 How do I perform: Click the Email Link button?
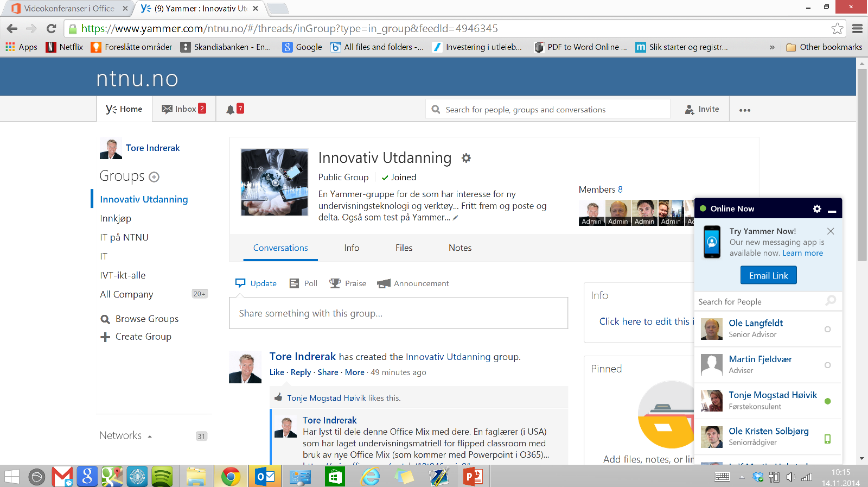click(x=768, y=275)
